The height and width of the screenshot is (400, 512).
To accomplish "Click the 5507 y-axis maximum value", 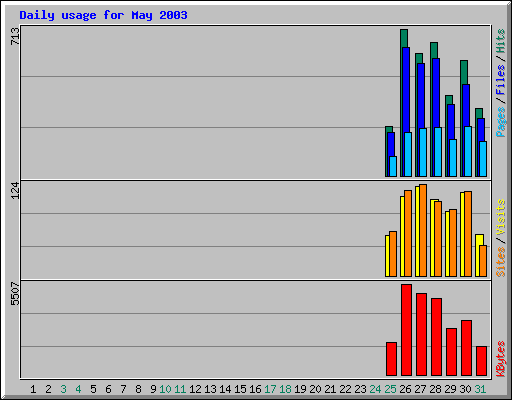I will (x=15, y=293).
